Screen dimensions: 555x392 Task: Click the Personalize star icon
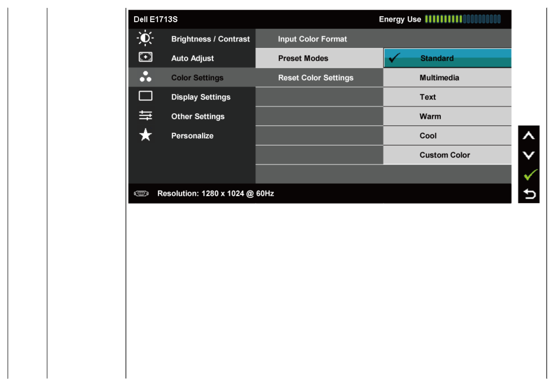click(145, 135)
